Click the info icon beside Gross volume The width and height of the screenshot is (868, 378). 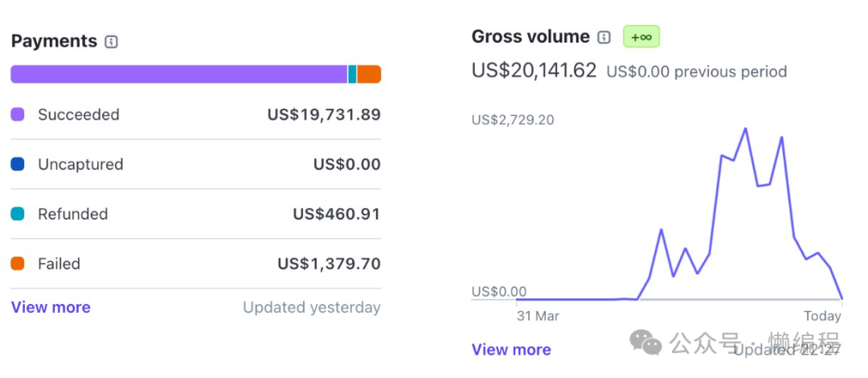(x=604, y=37)
